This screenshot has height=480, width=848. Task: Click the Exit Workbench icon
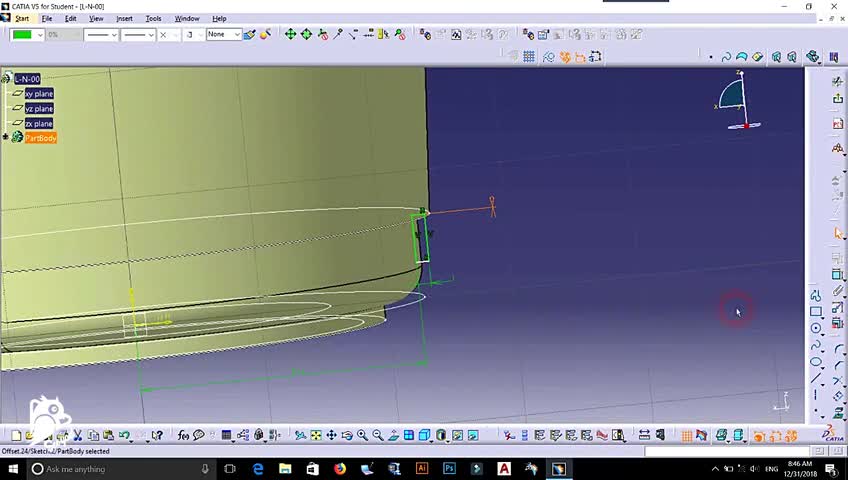(838, 99)
